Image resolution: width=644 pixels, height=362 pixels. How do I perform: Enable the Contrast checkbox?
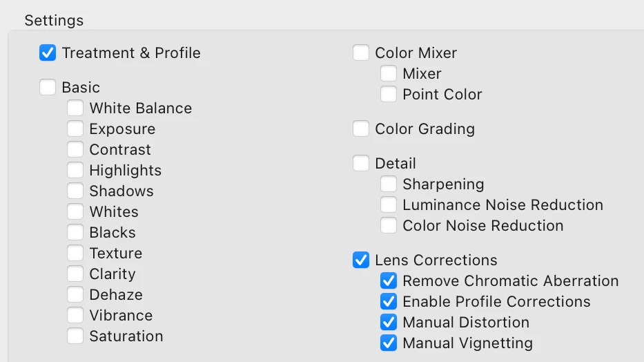click(75, 150)
